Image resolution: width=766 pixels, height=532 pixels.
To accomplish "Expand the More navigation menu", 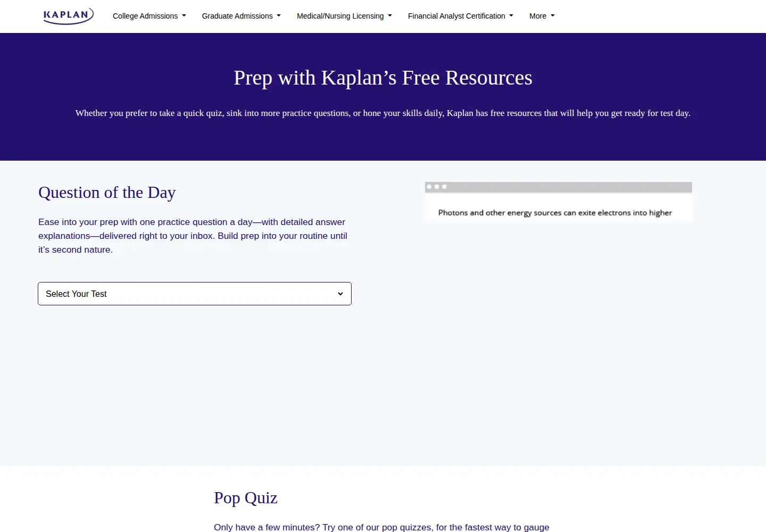I will pos(542,16).
